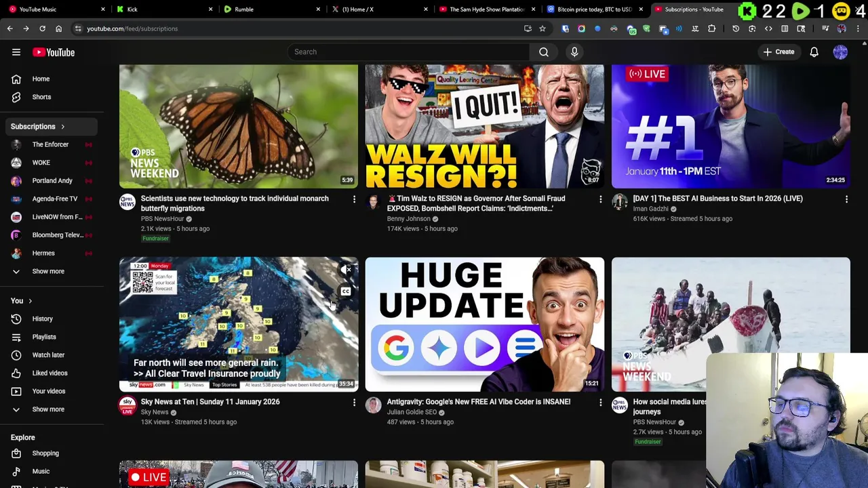Screen dimensions: 868x488
Task: Reload the page
Action: click(x=42, y=28)
